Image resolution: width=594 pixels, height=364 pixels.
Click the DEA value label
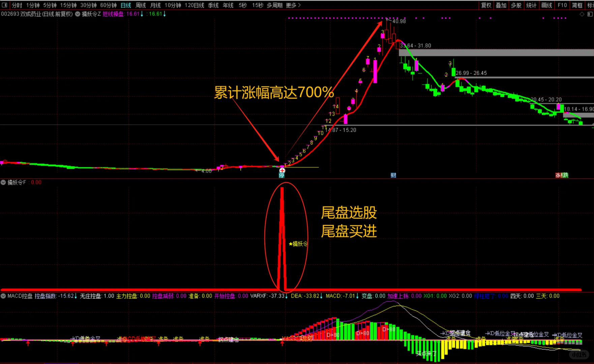coord(307,296)
